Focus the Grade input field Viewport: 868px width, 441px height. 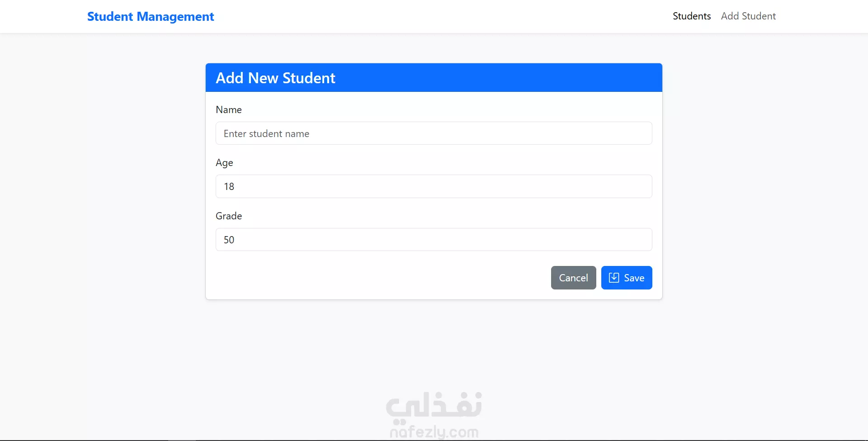(434, 240)
